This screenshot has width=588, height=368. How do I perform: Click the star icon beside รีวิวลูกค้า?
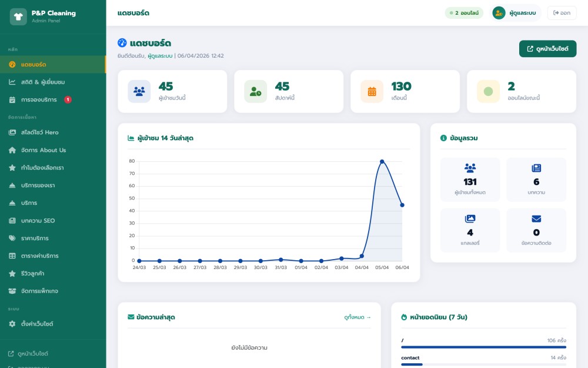click(12, 273)
